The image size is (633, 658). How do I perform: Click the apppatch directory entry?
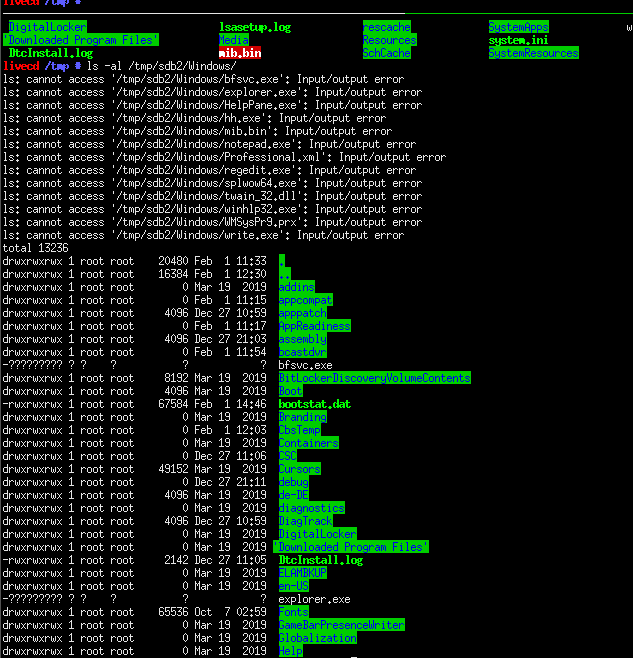303,313
